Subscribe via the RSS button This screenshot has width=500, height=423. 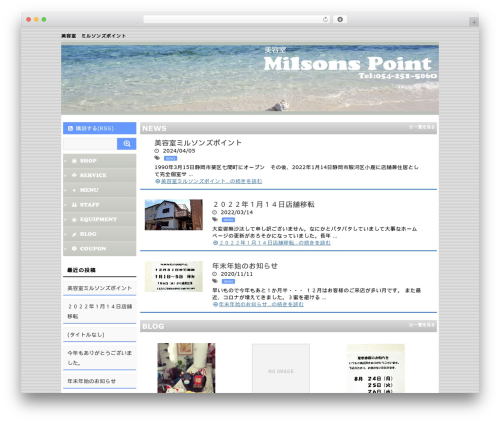point(100,128)
